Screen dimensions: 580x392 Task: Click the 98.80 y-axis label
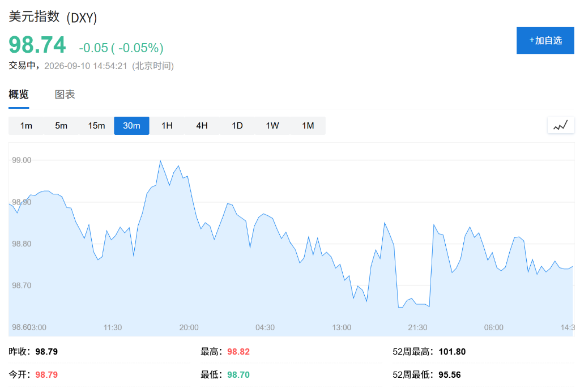coord(22,244)
